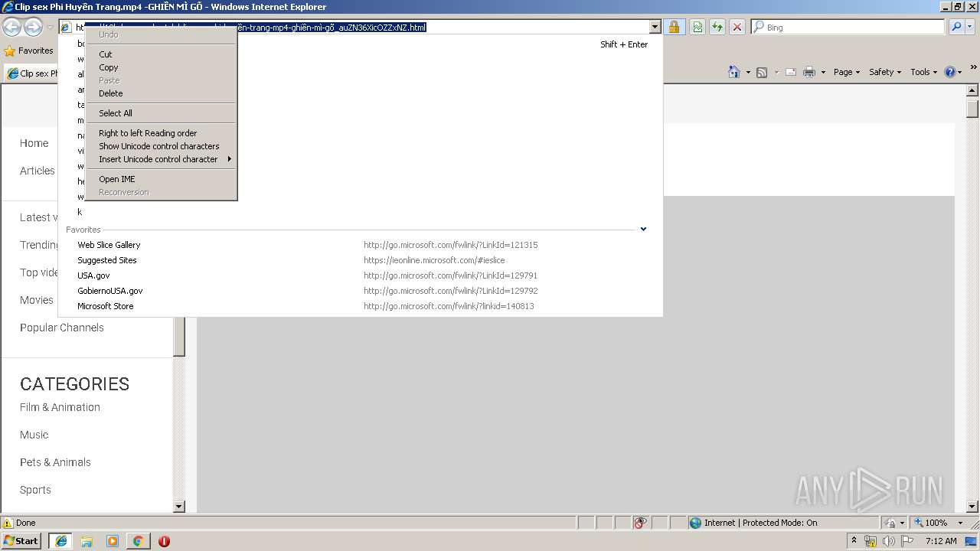The width and height of the screenshot is (980, 551).
Task: Open Internet Explorer from the taskbar
Action: coord(60,541)
